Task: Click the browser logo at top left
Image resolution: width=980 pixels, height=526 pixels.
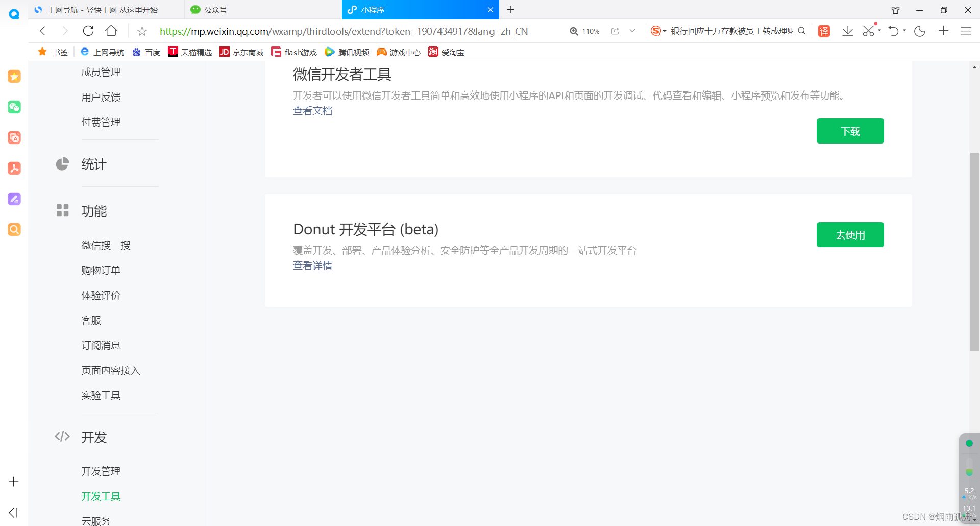Action: coord(14,14)
